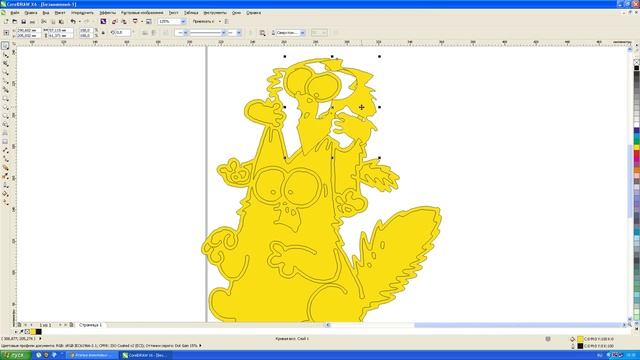Open the Файл menu
640x360 pixels.
click(x=15, y=13)
